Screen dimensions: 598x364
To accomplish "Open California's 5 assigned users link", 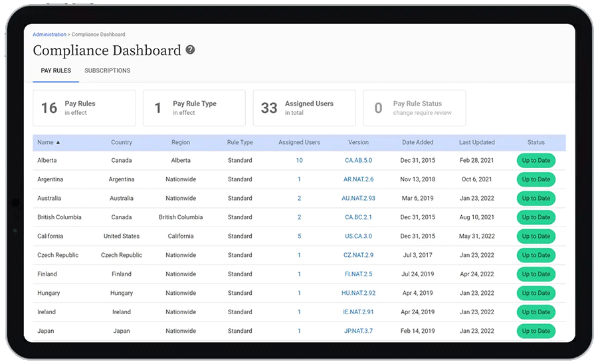I will pos(299,236).
